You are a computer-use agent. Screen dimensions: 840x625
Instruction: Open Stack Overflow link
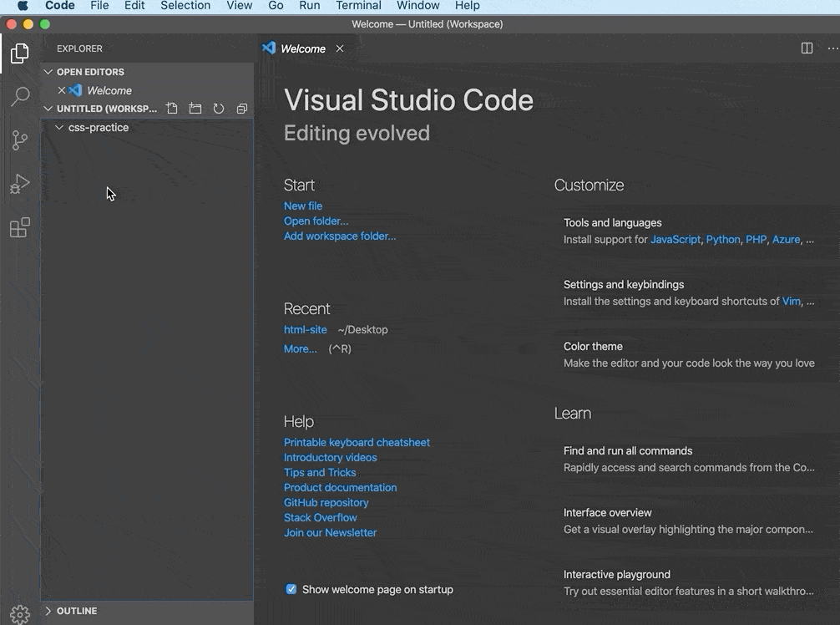point(320,517)
